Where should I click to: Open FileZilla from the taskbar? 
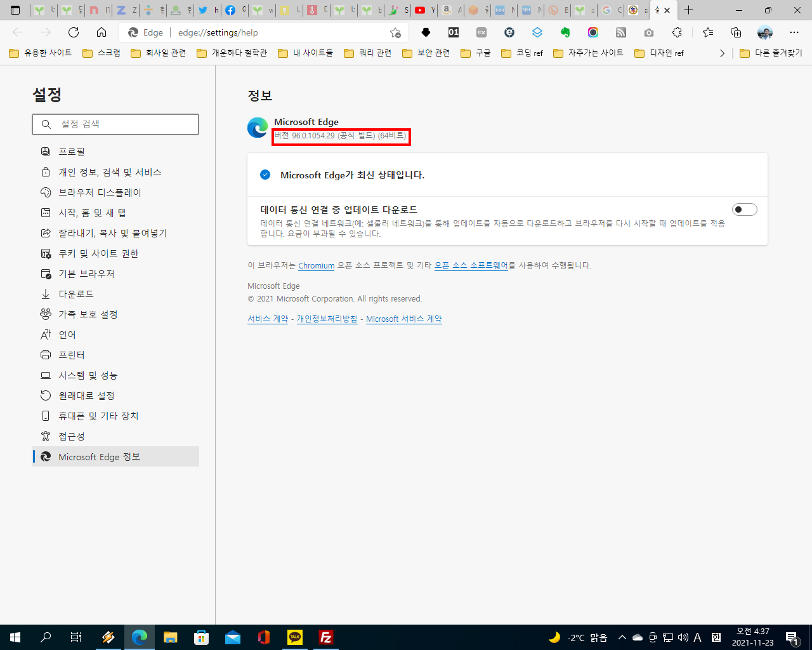tap(326, 637)
